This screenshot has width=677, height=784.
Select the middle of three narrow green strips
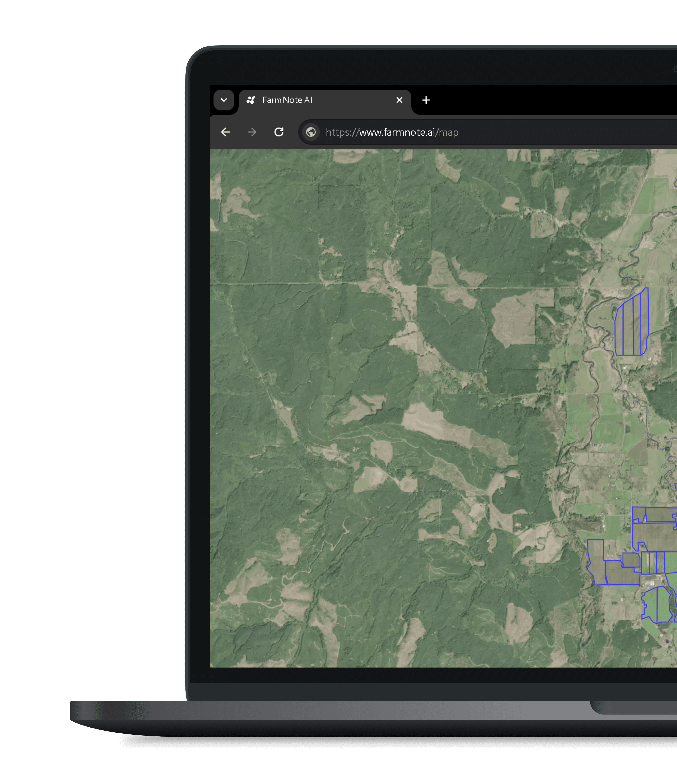pyautogui.click(x=653, y=563)
